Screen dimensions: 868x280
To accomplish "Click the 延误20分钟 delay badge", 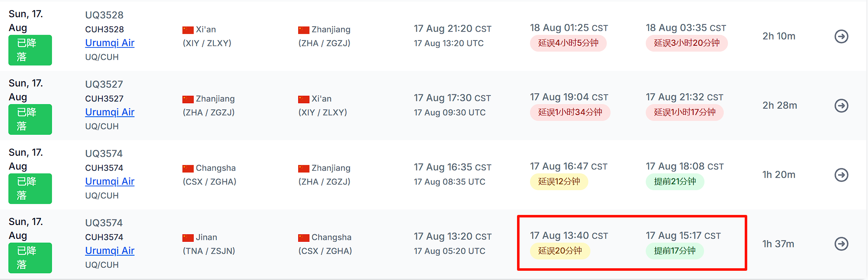I will (560, 251).
